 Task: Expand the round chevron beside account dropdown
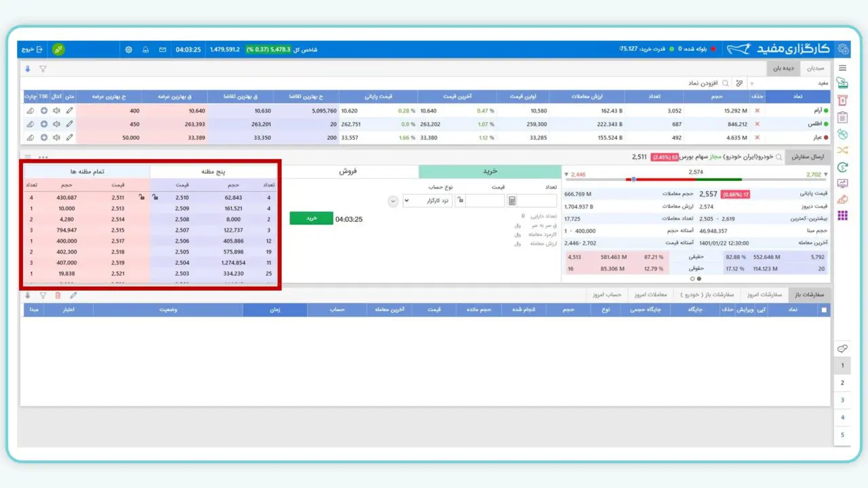coord(393,201)
